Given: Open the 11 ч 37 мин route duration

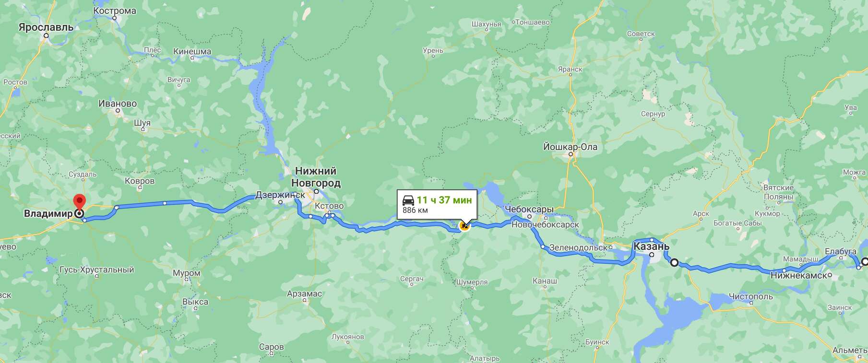Looking at the screenshot, I should pos(444,200).
